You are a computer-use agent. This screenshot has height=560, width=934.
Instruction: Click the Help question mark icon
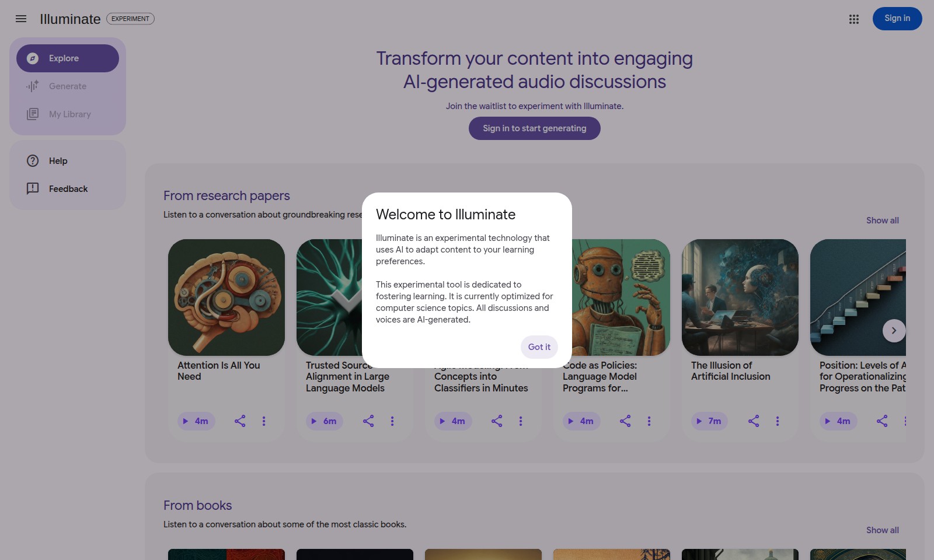click(33, 161)
